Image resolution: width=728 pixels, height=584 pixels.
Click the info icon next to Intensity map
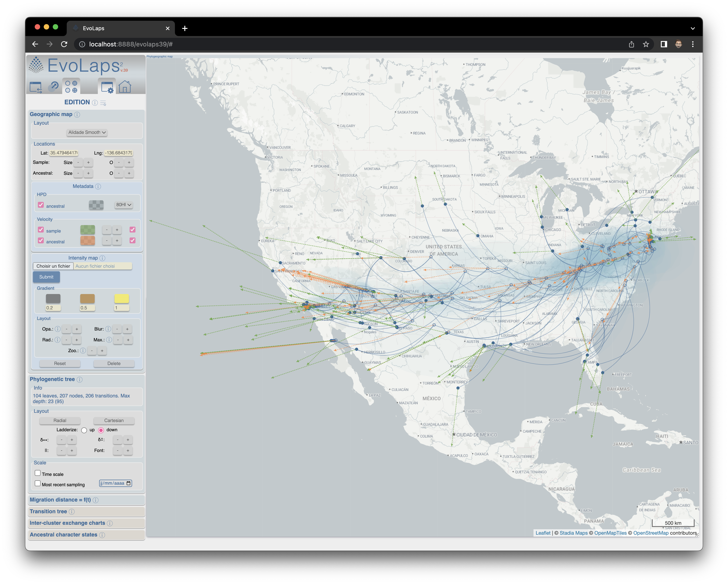pyautogui.click(x=102, y=258)
